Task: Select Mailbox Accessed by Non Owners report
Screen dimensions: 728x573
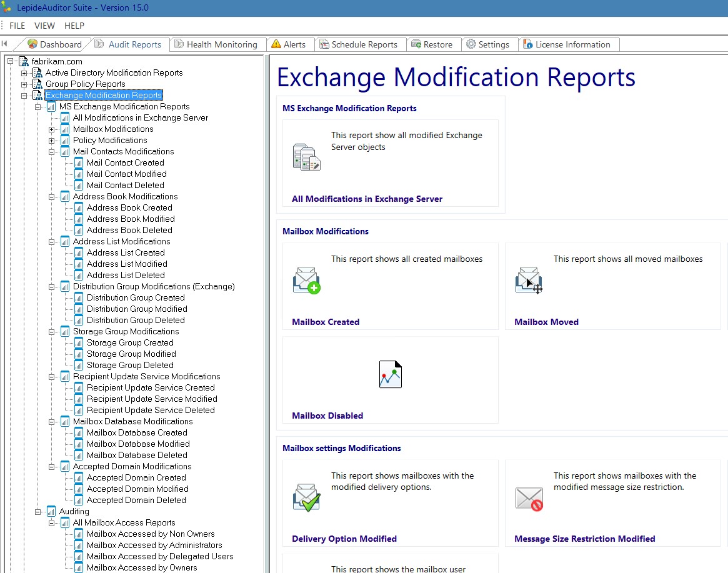Action: pyautogui.click(x=150, y=534)
